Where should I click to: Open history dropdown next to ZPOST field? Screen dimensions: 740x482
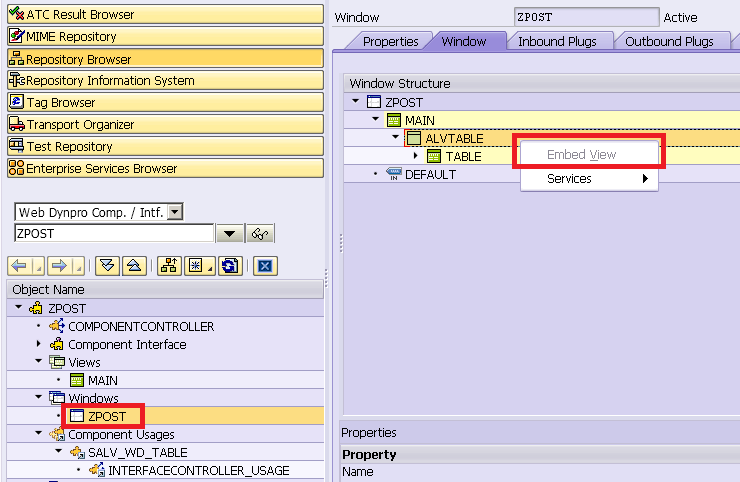coord(229,233)
